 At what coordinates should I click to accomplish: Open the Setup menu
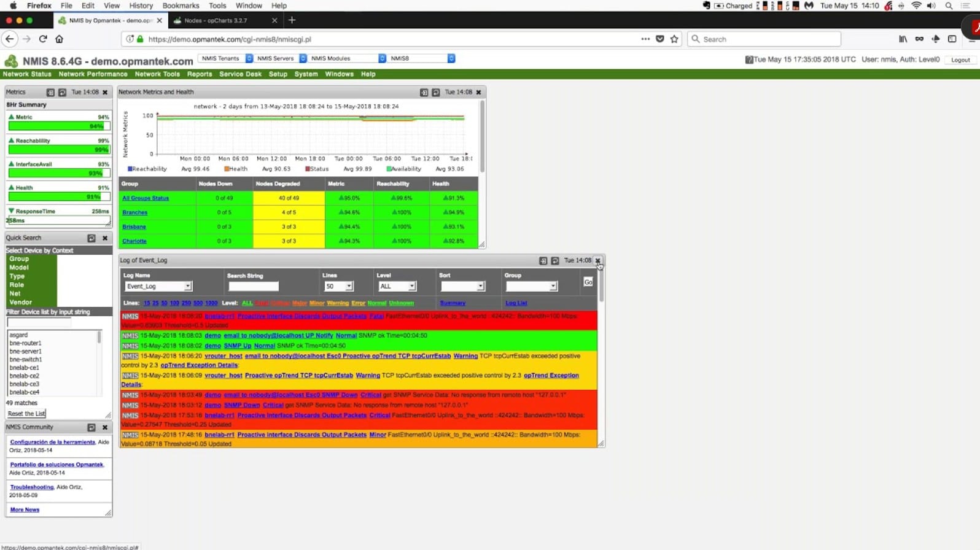278,74
